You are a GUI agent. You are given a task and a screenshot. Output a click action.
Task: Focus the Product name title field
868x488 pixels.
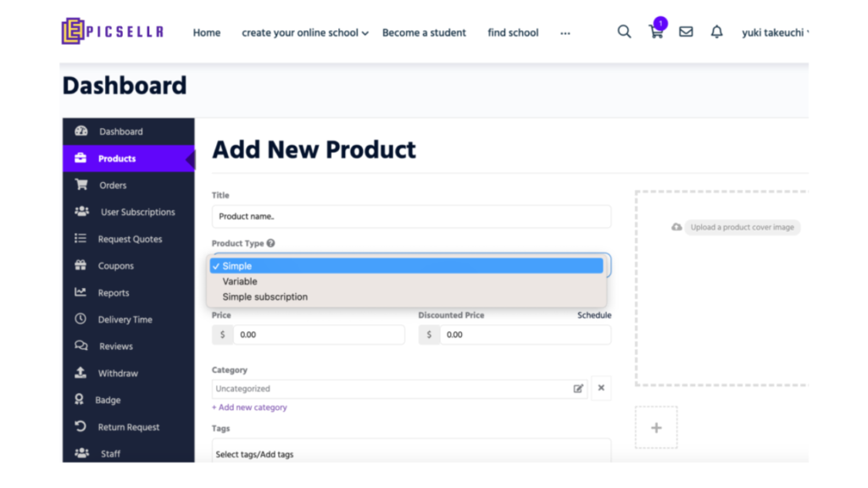pos(411,216)
